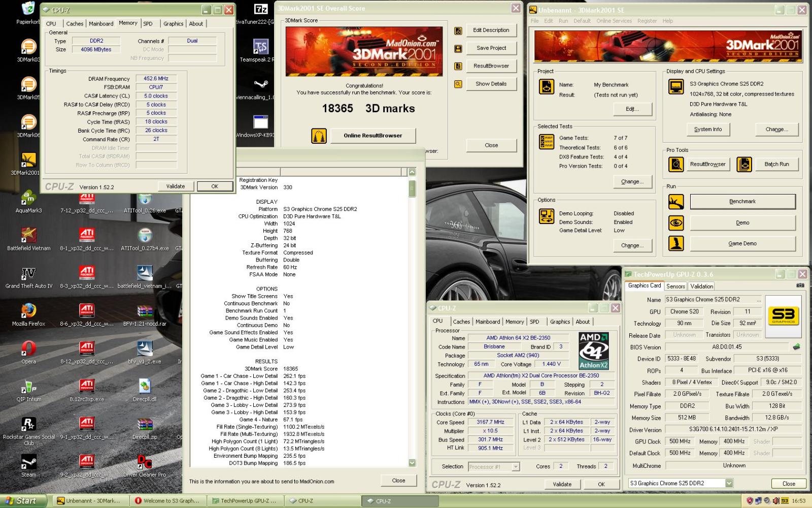Launch Opera browser desktop icon
This screenshot has height=508, width=812.
pyautogui.click(x=28, y=348)
